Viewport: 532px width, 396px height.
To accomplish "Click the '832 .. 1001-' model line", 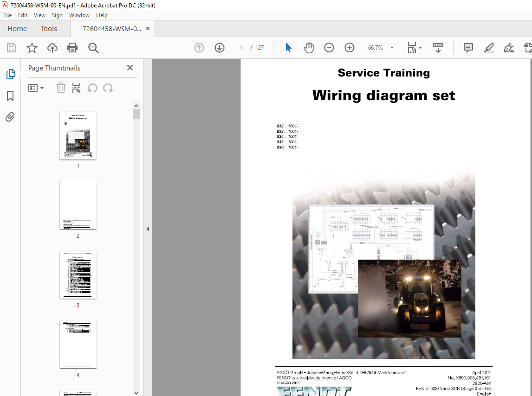I will 287,126.
